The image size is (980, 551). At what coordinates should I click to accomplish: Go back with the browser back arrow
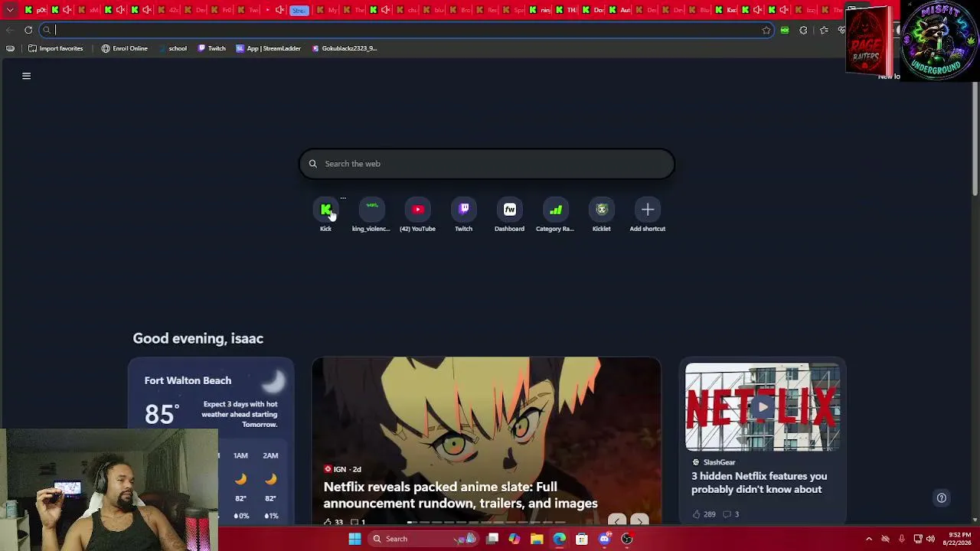tap(9, 30)
